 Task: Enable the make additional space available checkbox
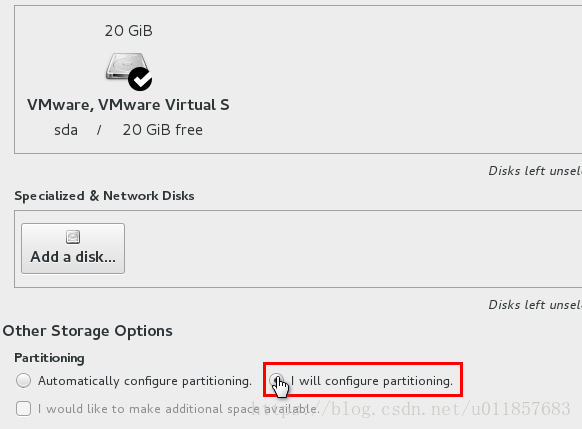click(23, 409)
